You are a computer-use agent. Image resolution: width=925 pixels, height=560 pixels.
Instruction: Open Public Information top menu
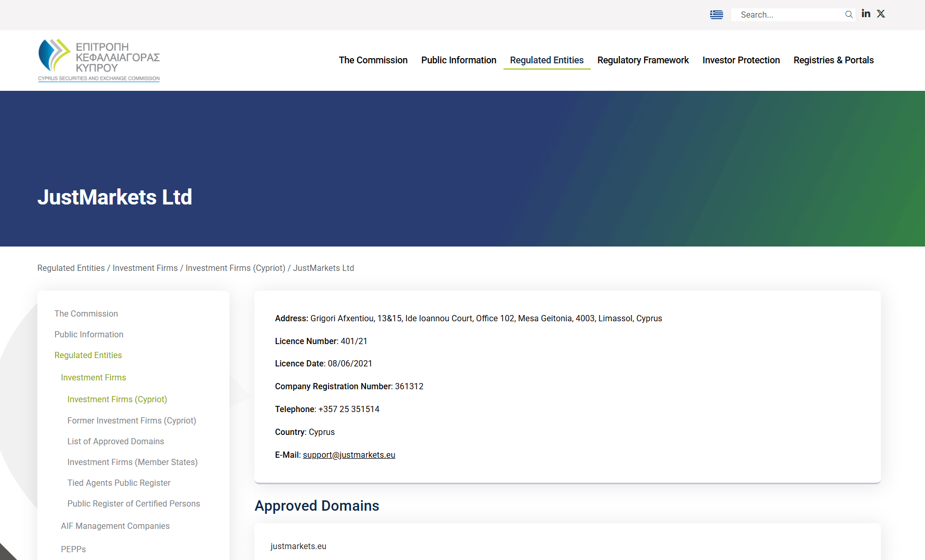point(459,60)
